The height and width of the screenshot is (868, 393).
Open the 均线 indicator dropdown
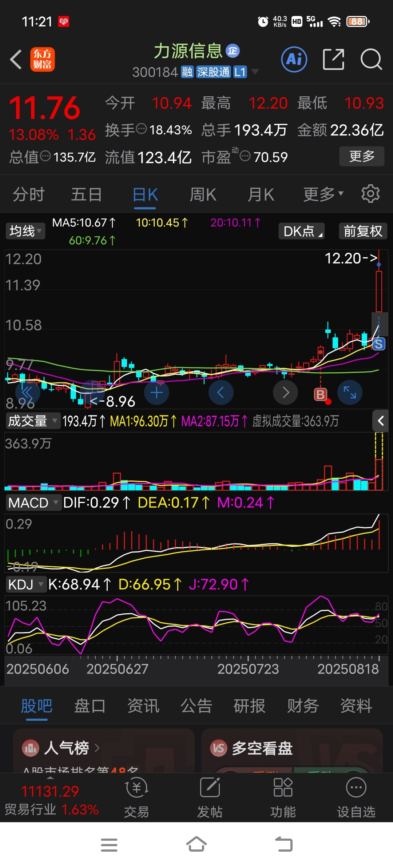pos(25,231)
